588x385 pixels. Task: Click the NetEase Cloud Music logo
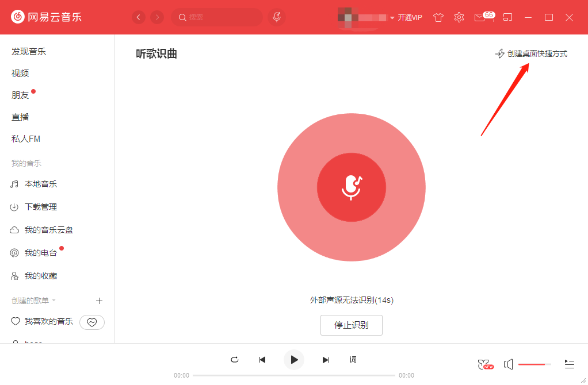46,17
